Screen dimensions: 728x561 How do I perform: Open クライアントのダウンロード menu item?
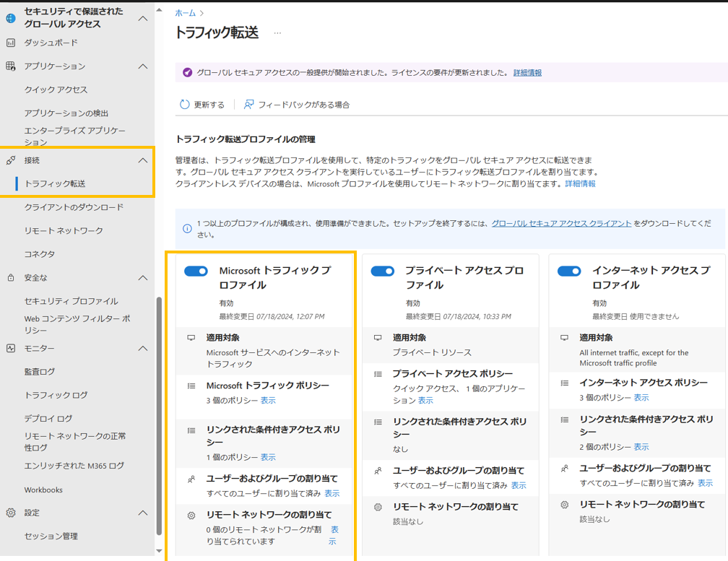point(74,207)
